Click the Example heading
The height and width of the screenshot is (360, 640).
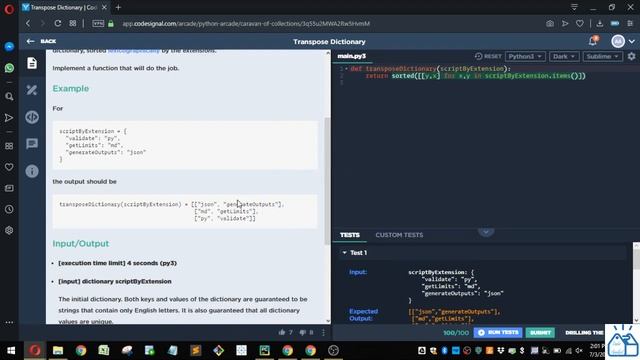(x=71, y=89)
